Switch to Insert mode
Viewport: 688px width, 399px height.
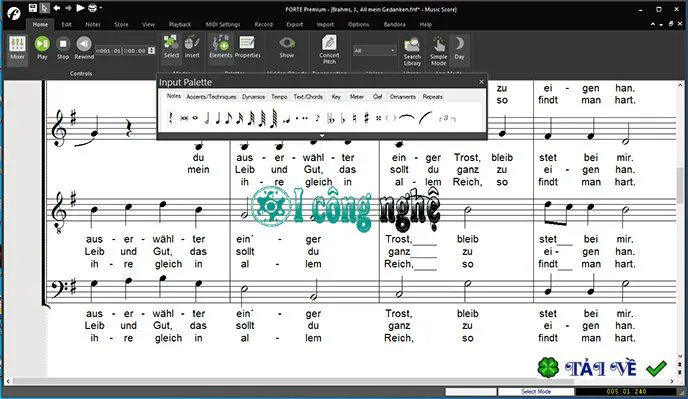click(x=192, y=47)
